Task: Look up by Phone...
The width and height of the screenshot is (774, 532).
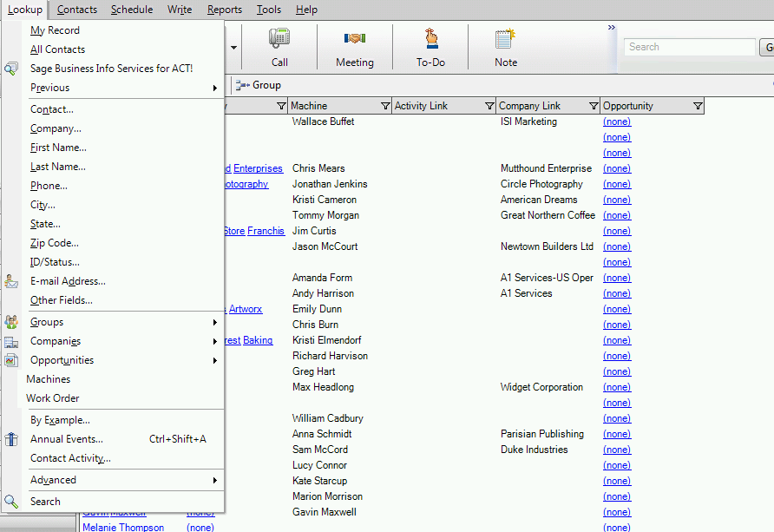Action: click(49, 186)
